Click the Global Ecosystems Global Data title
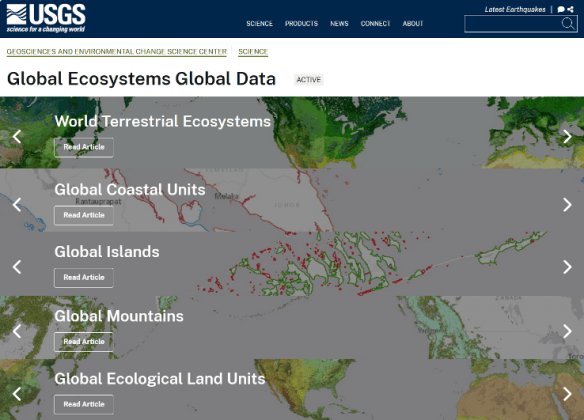Viewport: 584px width, 420px height. pos(141,79)
